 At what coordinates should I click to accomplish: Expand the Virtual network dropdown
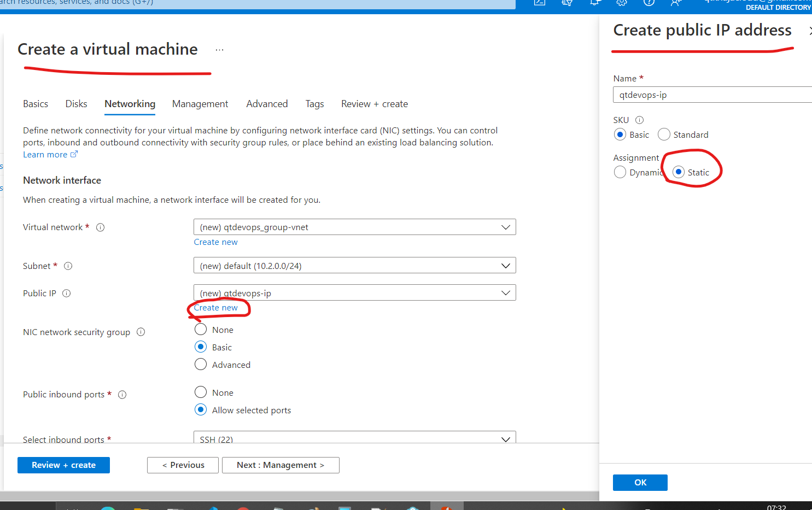(355, 227)
